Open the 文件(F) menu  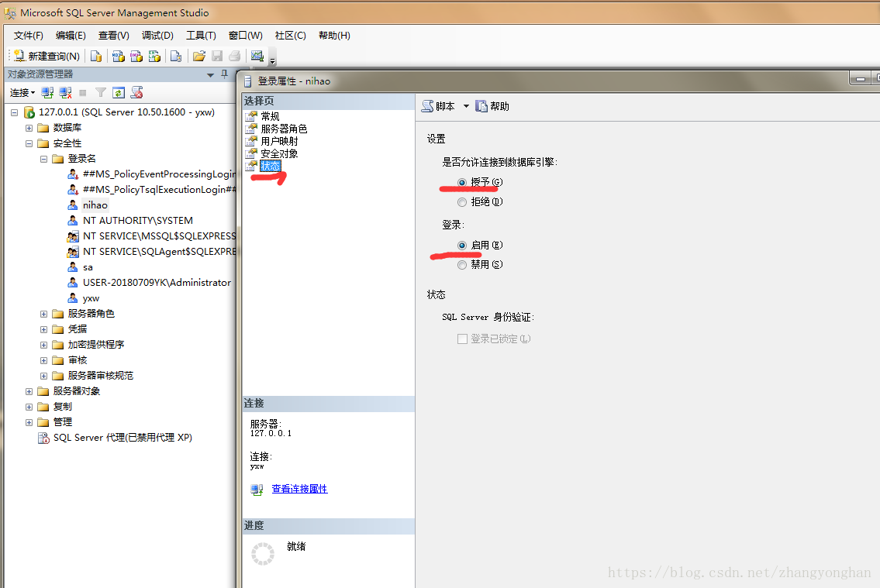29,36
